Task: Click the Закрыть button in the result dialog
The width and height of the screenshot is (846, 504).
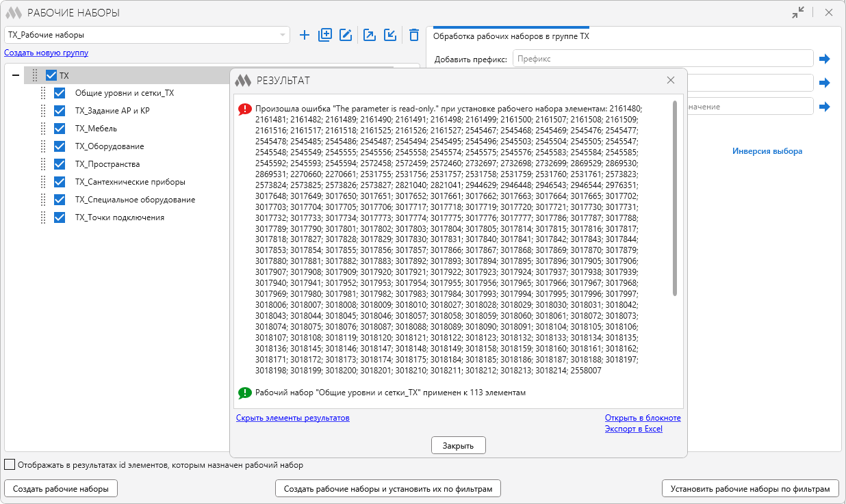Action: point(458,445)
